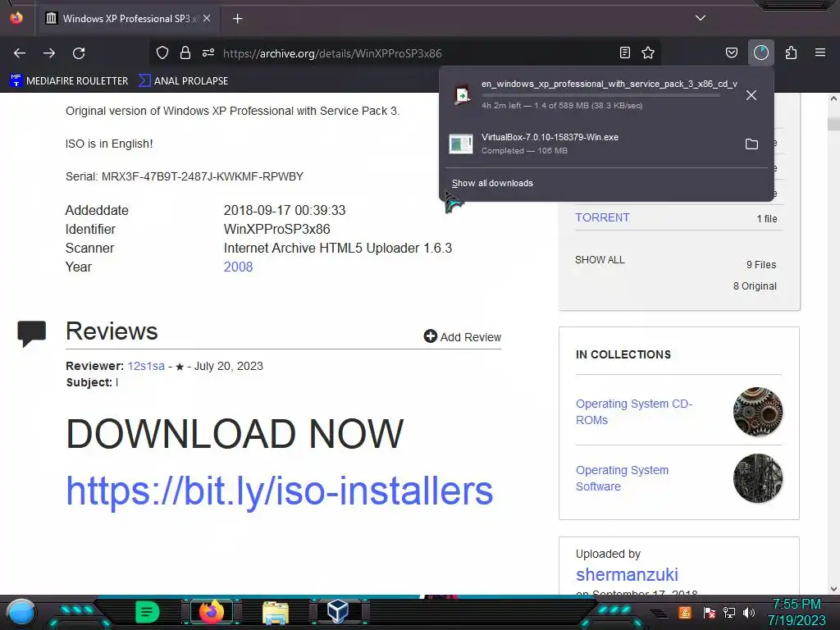The height and width of the screenshot is (630, 840).
Task: Click the 'WinXPProSP3x86' identifier value
Action: [x=277, y=230]
